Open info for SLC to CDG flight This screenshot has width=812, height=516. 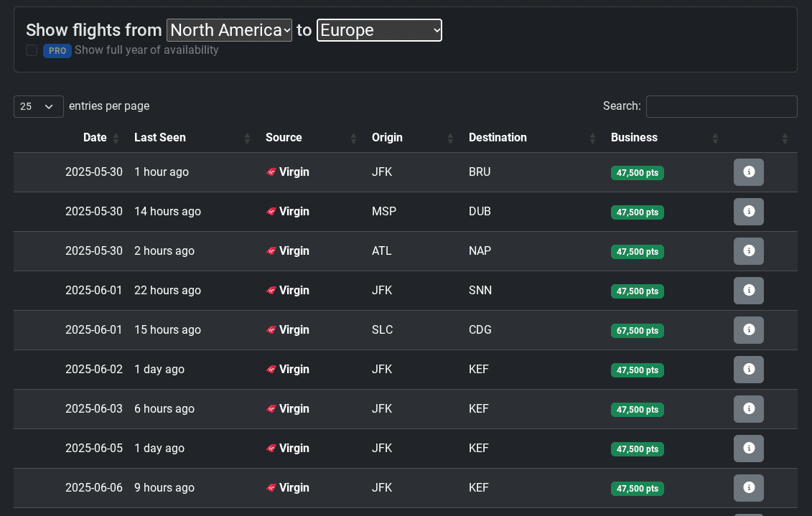coord(748,330)
